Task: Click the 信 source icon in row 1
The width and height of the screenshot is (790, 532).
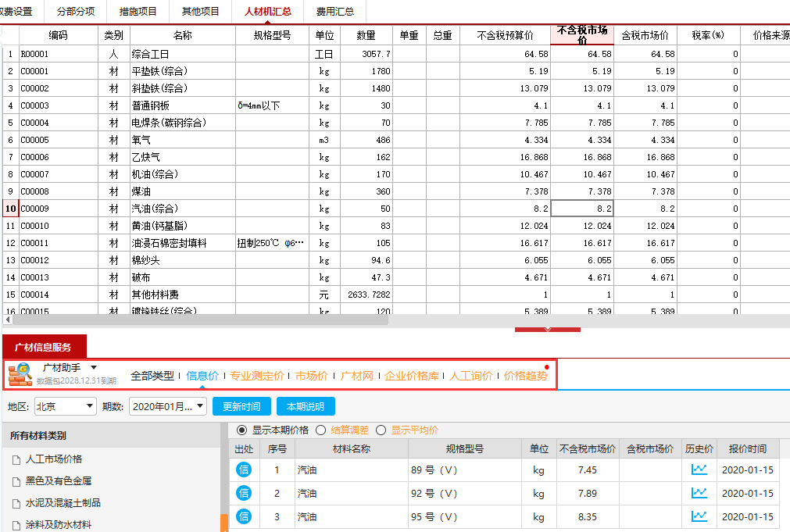Action: 244,470
